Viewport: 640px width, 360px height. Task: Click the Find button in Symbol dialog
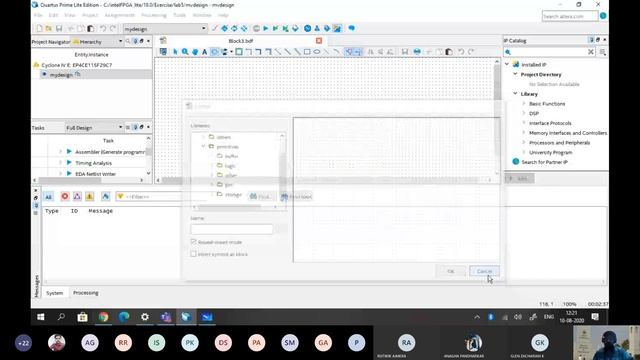click(x=261, y=197)
